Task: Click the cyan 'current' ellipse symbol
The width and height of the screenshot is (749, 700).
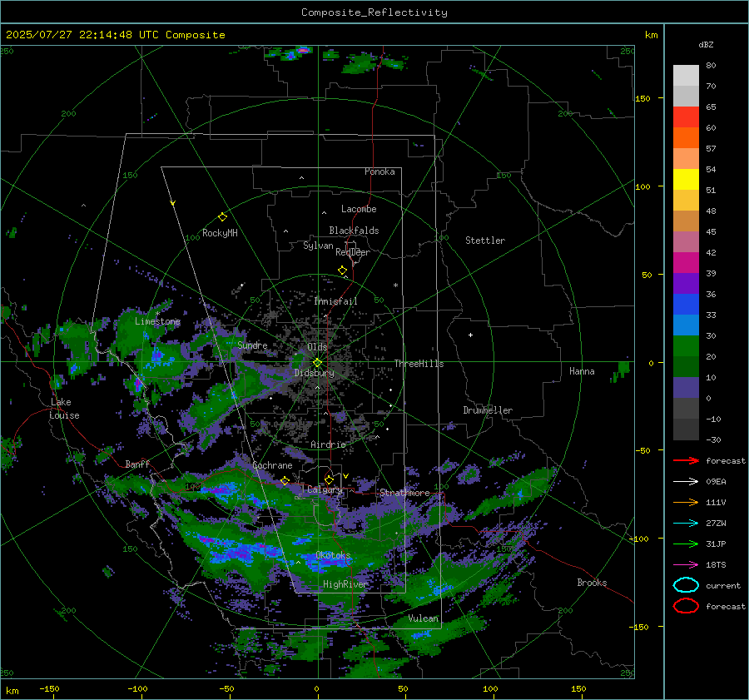Action: click(x=686, y=585)
